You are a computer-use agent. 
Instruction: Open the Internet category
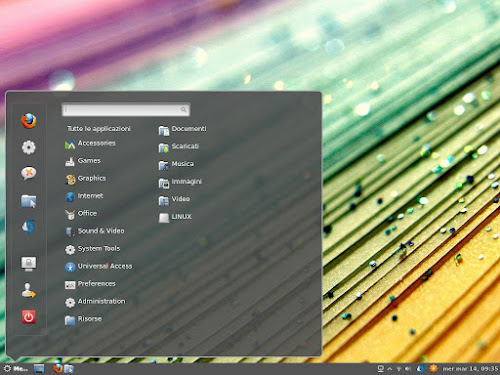[x=84, y=196]
